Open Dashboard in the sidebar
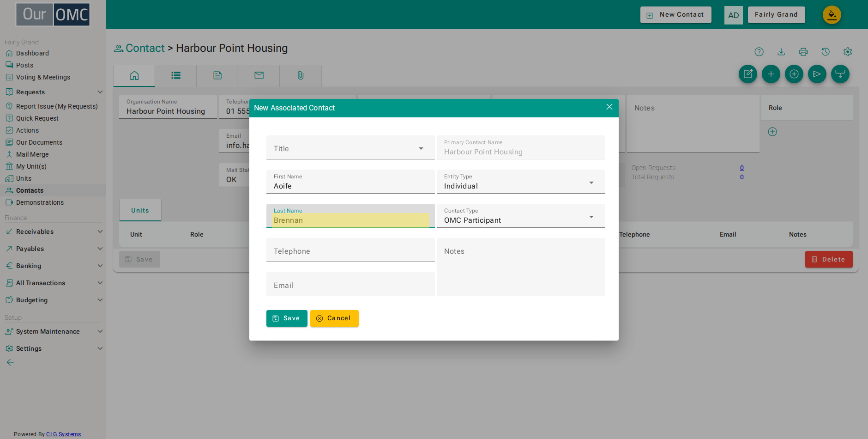The height and width of the screenshot is (439, 868). pos(32,53)
